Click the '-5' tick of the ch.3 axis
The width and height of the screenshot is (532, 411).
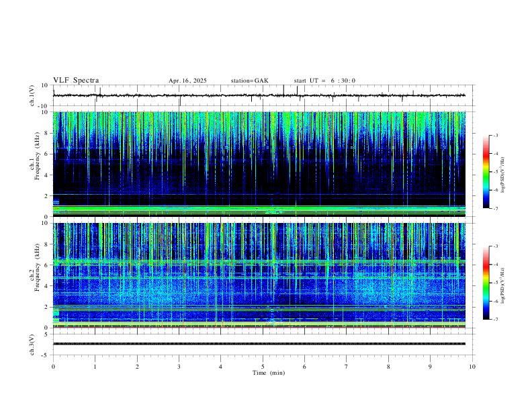pyautogui.click(x=46, y=355)
